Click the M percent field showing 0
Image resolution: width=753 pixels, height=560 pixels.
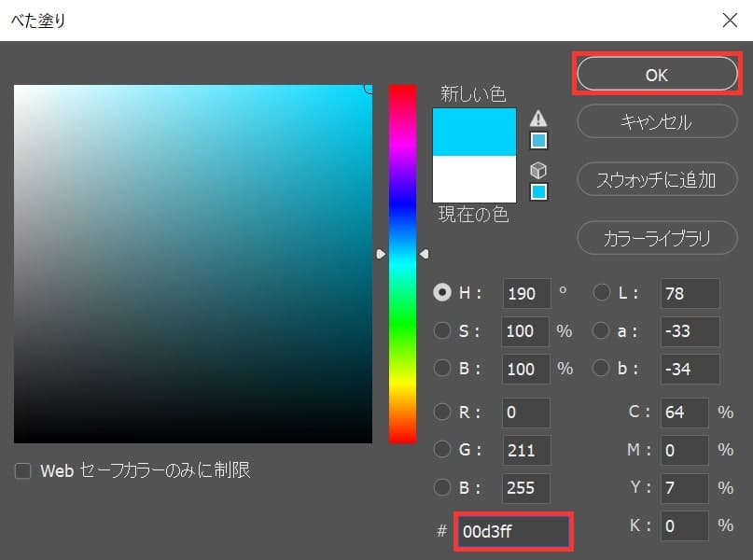click(684, 450)
